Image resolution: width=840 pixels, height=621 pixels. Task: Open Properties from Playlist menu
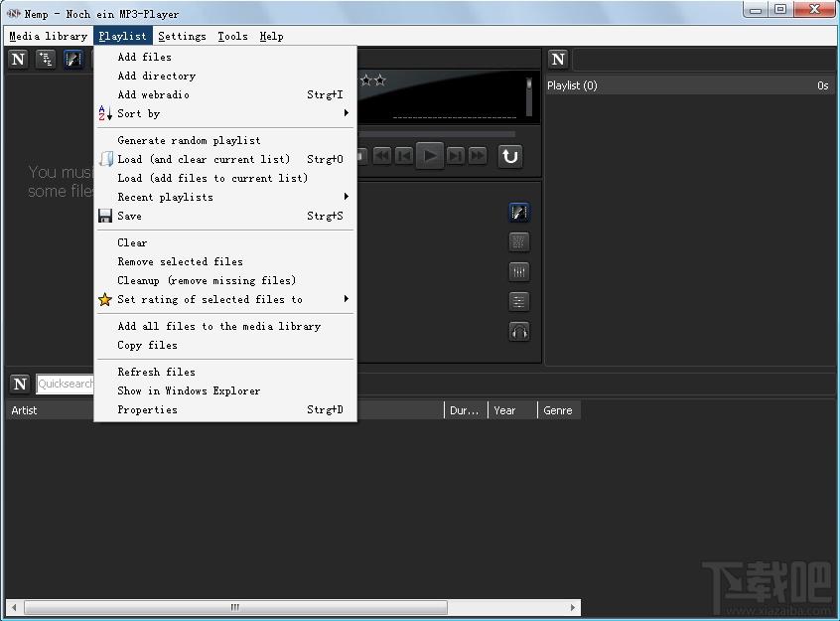pos(225,409)
